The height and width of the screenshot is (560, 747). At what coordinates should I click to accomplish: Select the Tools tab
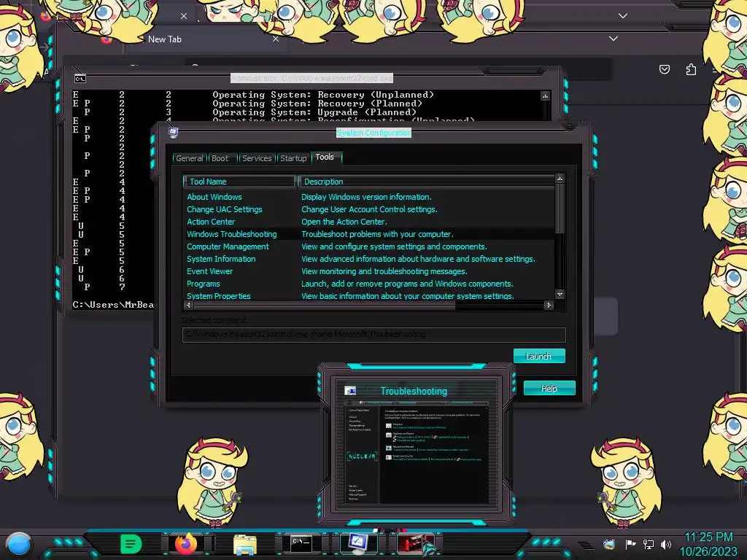(325, 157)
